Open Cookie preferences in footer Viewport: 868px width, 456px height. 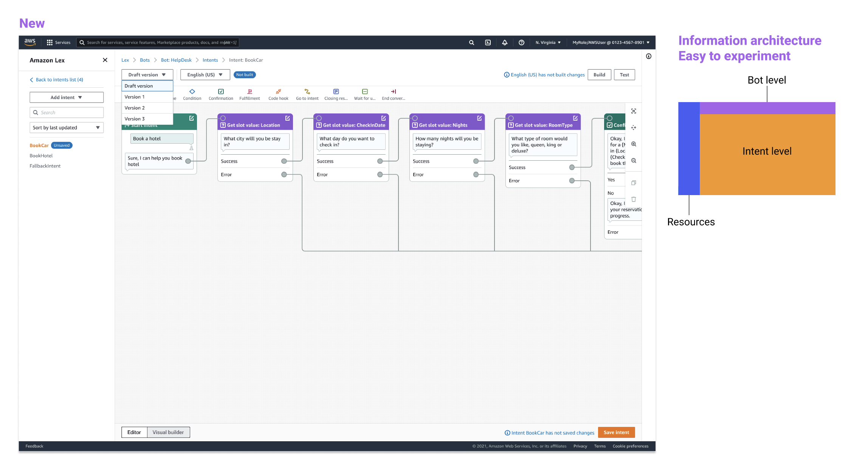630,446
